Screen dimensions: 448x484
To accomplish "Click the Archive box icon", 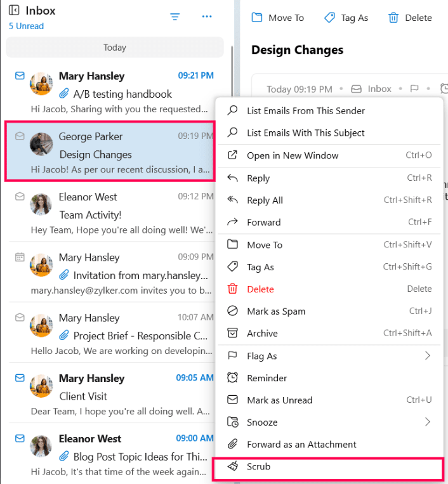I will (232, 333).
